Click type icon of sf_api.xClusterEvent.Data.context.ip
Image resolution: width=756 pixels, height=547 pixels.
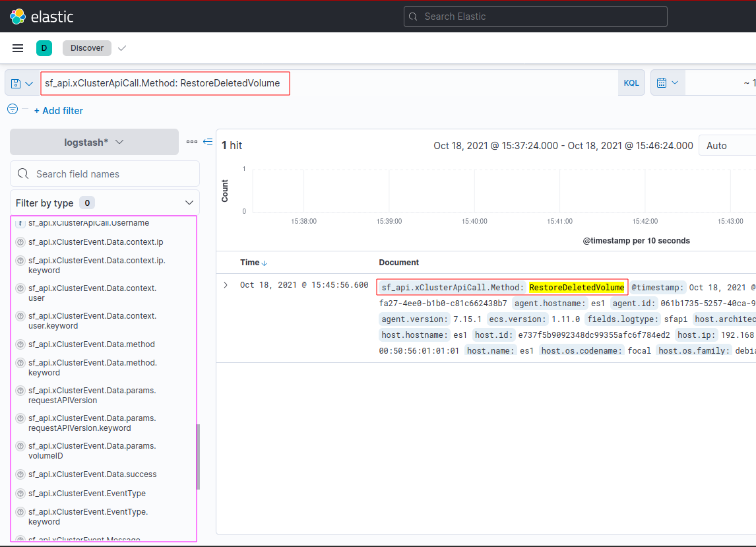[20, 242]
